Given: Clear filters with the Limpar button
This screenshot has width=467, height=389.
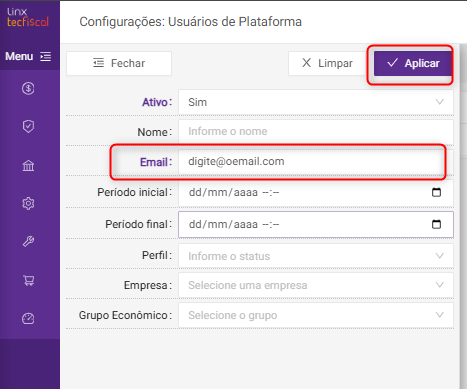Looking at the screenshot, I should coord(327,63).
